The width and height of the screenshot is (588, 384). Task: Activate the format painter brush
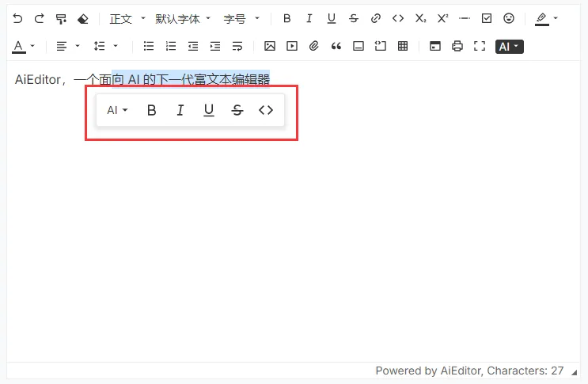(61, 18)
